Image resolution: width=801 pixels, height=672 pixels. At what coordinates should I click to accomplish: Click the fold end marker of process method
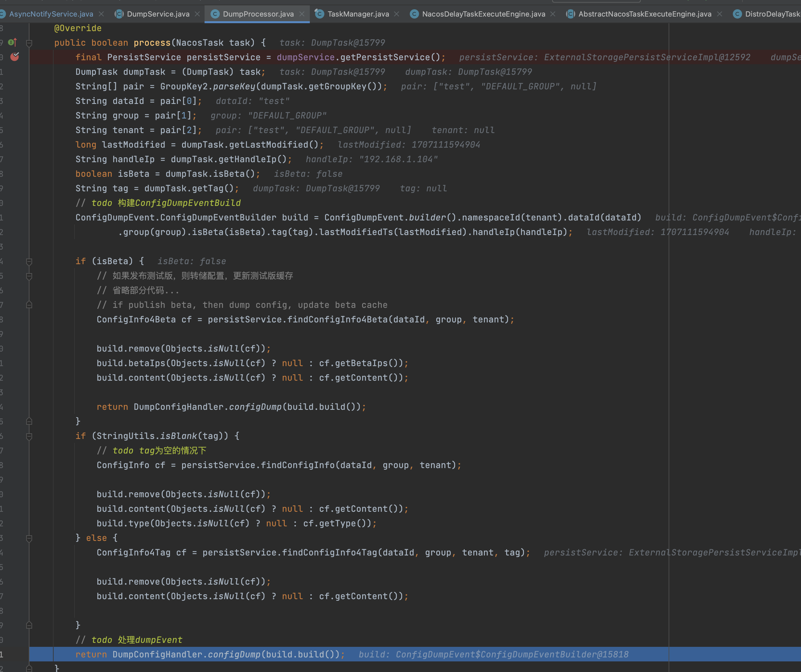pyautogui.click(x=29, y=668)
